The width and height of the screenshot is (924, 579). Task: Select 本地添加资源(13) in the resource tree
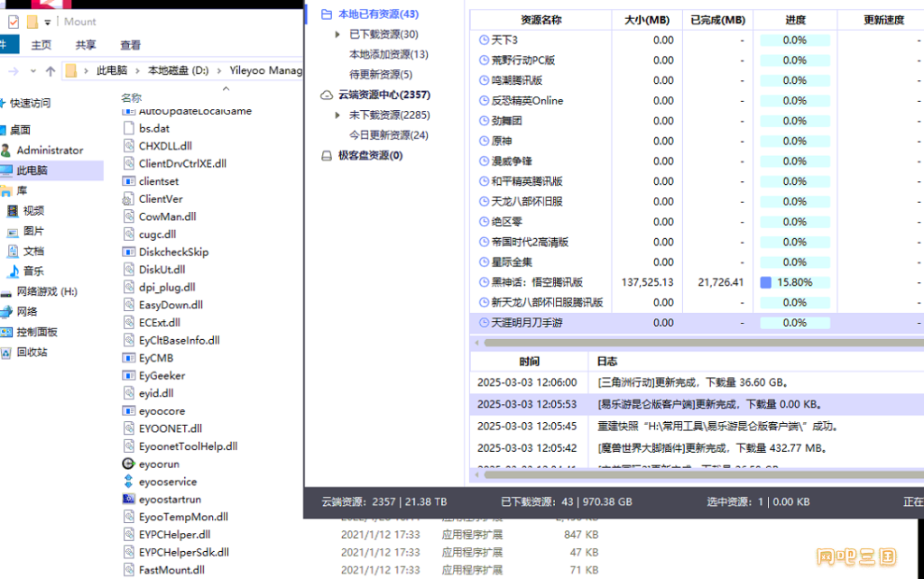click(389, 54)
